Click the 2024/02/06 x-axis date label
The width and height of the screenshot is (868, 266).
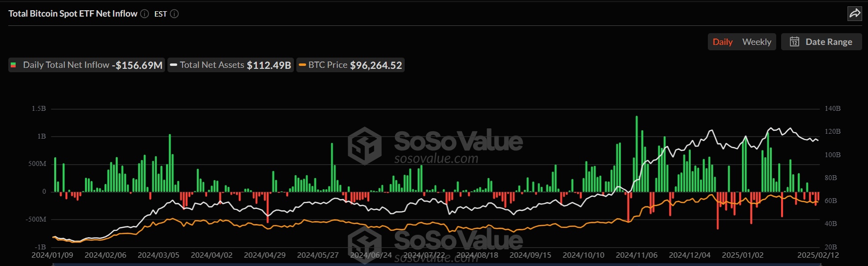[105, 255]
